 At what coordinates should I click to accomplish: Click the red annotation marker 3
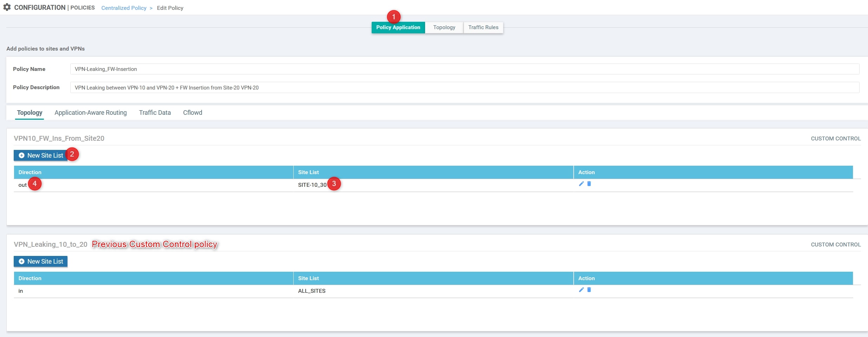(334, 184)
